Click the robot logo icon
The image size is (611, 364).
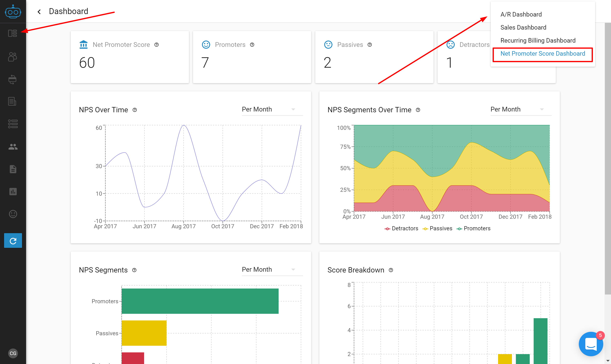click(x=13, y=11)
